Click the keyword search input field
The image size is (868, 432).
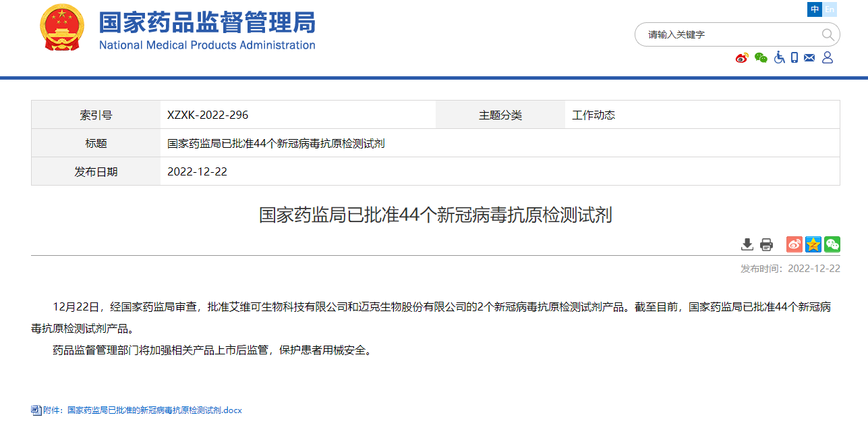tap(728, 34)
